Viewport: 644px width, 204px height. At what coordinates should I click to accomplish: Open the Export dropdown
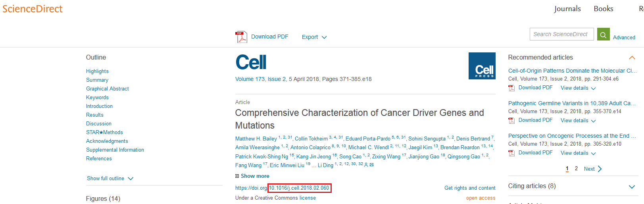click(314, 37)
